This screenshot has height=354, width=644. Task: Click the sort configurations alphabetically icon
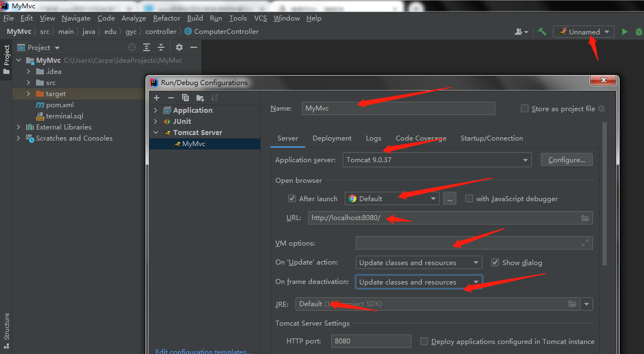[x=214, y=98]
